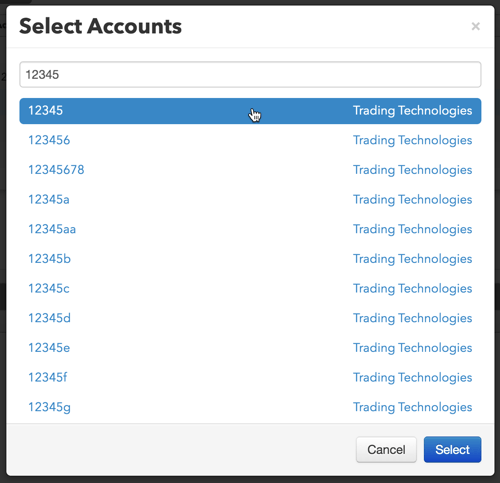Click Trading Technologies beside account 12345678
Viewport: 500px width, 483px height.
point(413,170)
